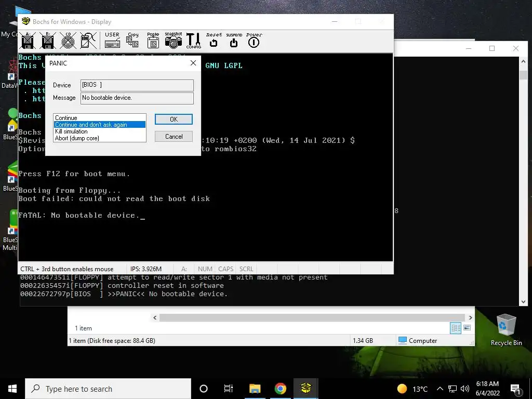Click the network tray icon

(x=453, y=389)
